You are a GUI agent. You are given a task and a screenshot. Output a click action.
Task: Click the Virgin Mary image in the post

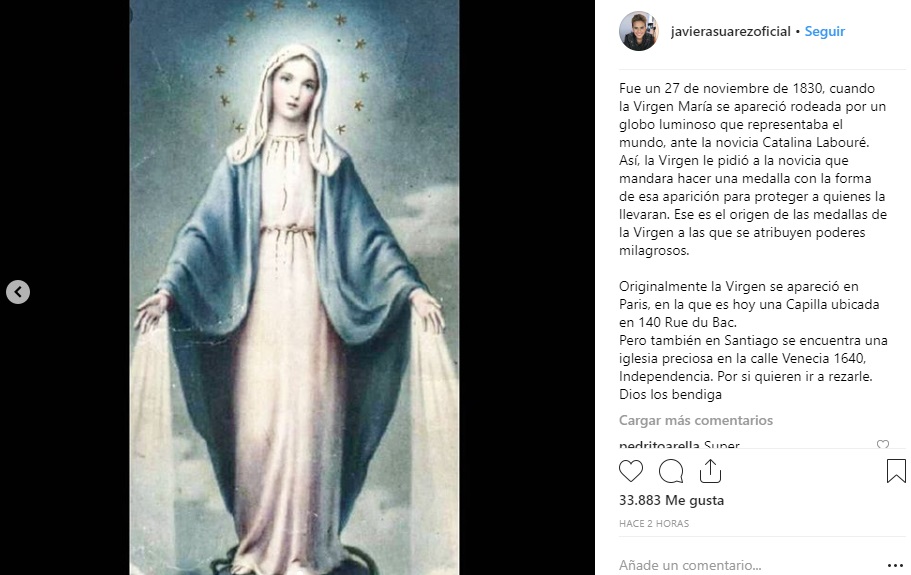pos(294,288)
